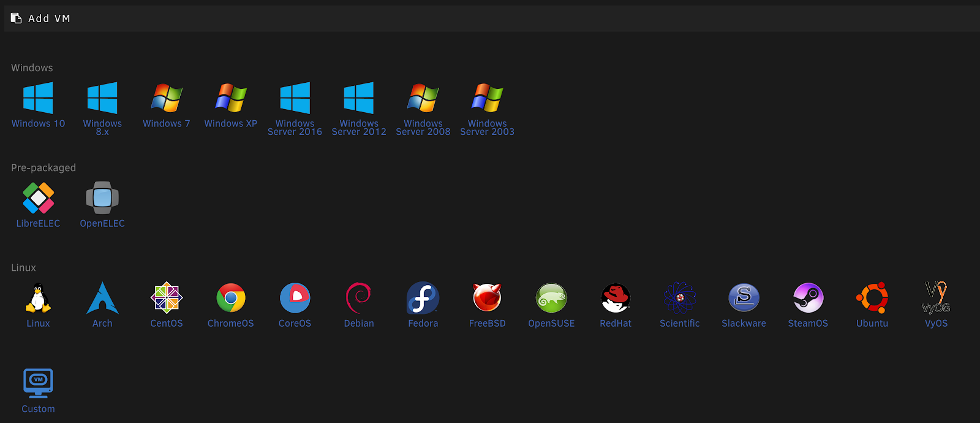The image size is (980, 423).
Task: Open the Ubuntu text link
Action: click(872, 323)
